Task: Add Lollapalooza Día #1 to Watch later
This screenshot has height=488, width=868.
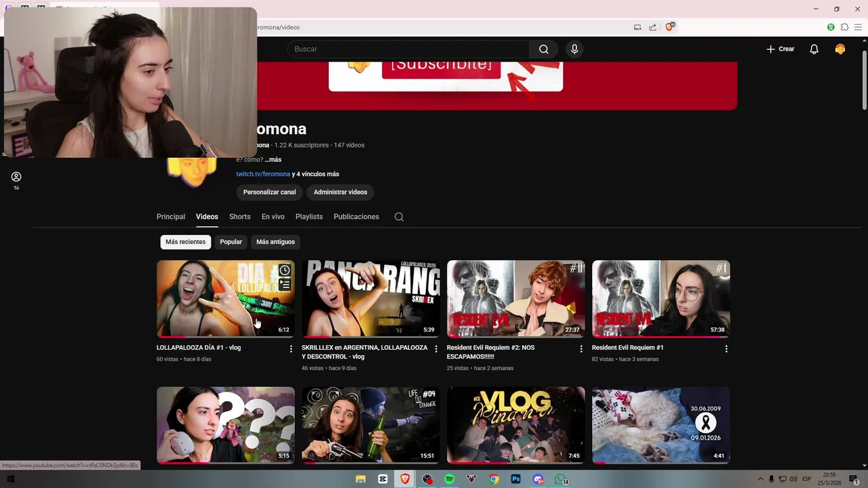Action: pos(285,270)
